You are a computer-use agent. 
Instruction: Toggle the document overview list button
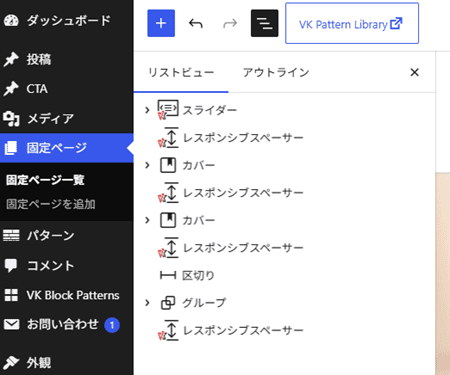pyautogui.click(x=264, y=23)
